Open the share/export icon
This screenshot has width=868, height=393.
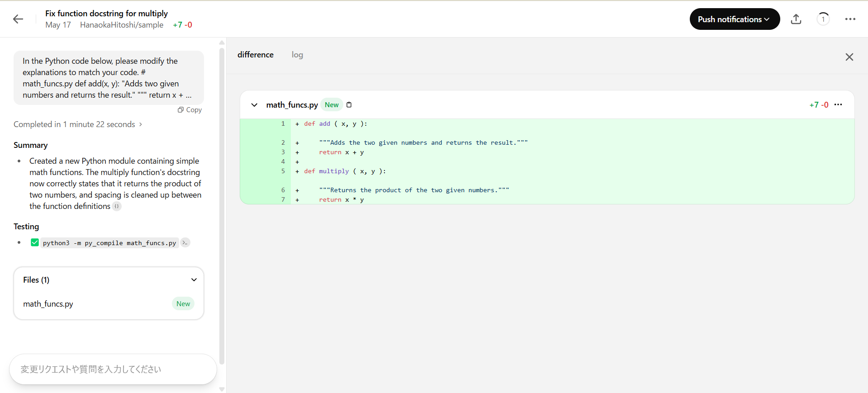coord(796,19)
